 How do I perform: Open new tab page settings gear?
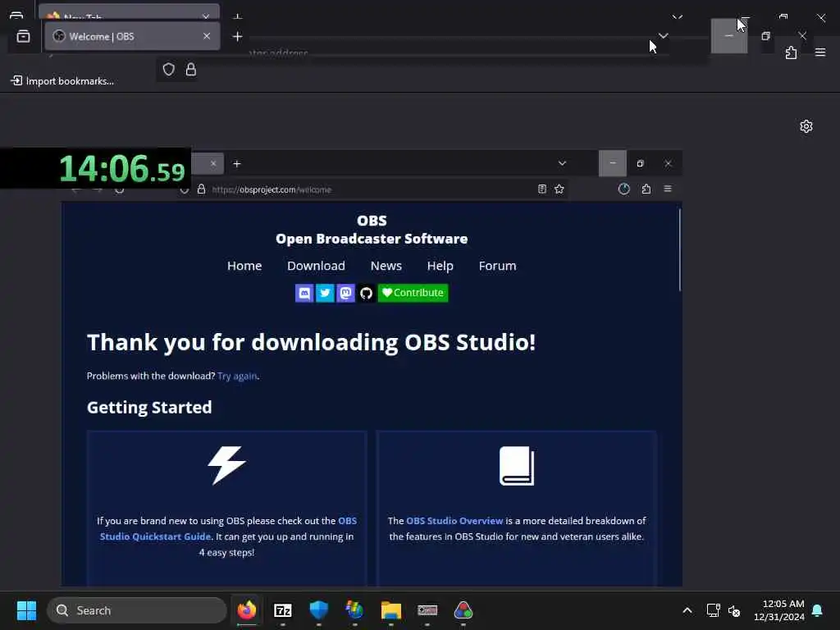[806, 126]
